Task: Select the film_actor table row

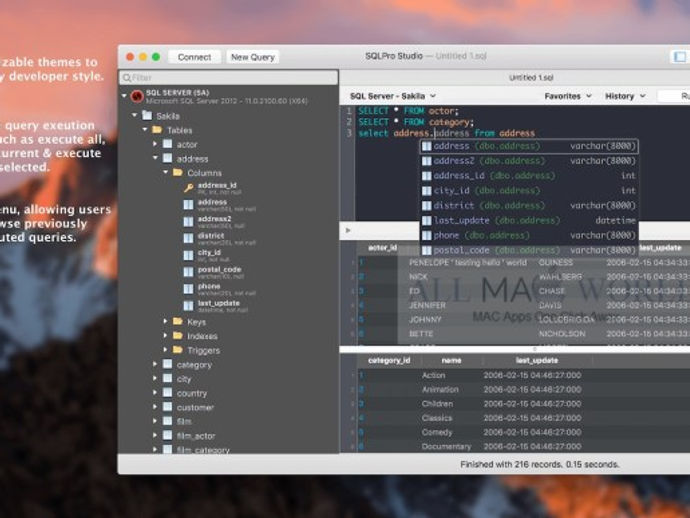Action: (229, 436)
